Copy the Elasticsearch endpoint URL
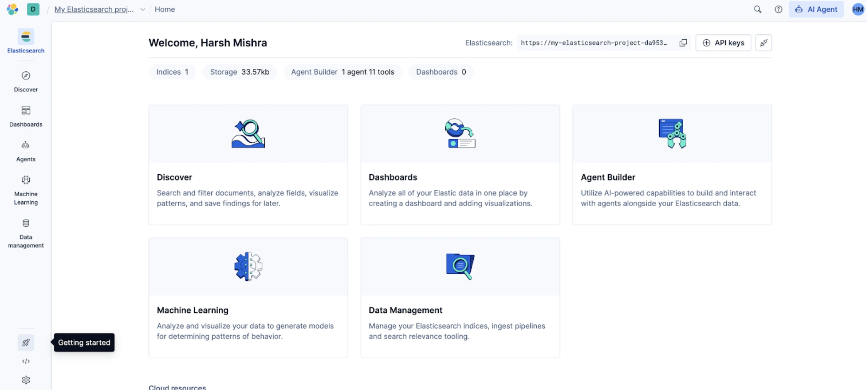This screenshot has width=868, height=391. [683, 43]
